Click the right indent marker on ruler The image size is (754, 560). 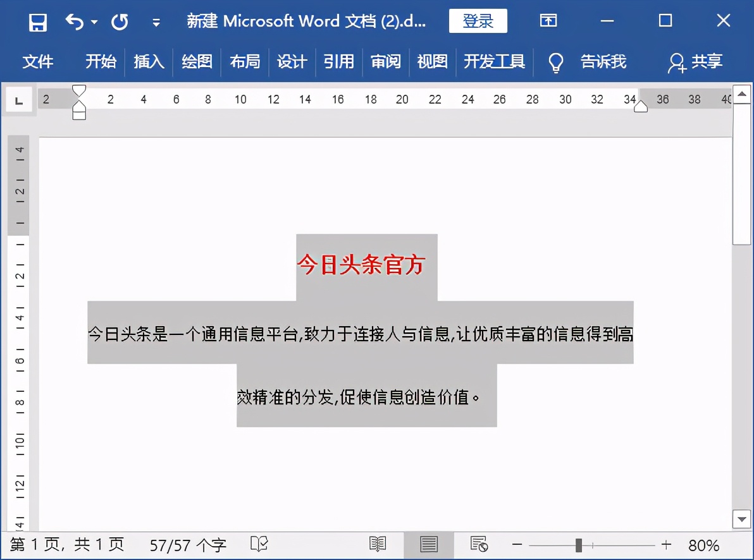pyautogui.click(x=641, y=107)
